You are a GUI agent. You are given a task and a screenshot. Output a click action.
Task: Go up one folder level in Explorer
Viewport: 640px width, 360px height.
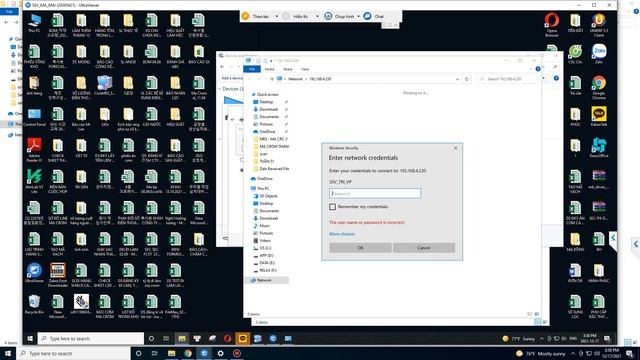coord(272,79)
